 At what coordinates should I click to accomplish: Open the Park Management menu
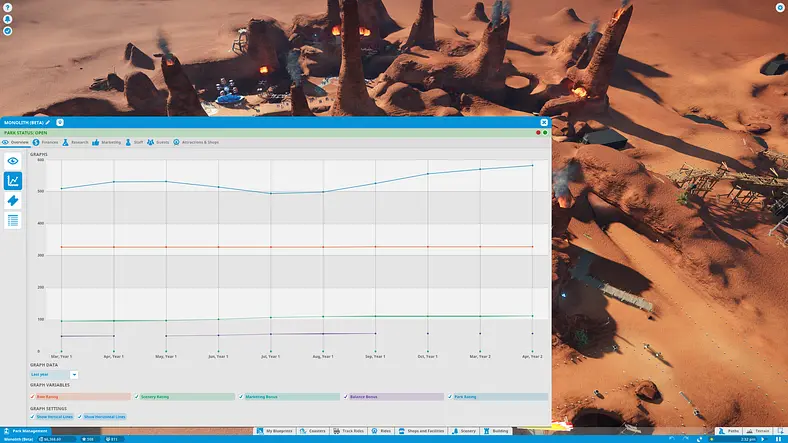pos(25,431)
